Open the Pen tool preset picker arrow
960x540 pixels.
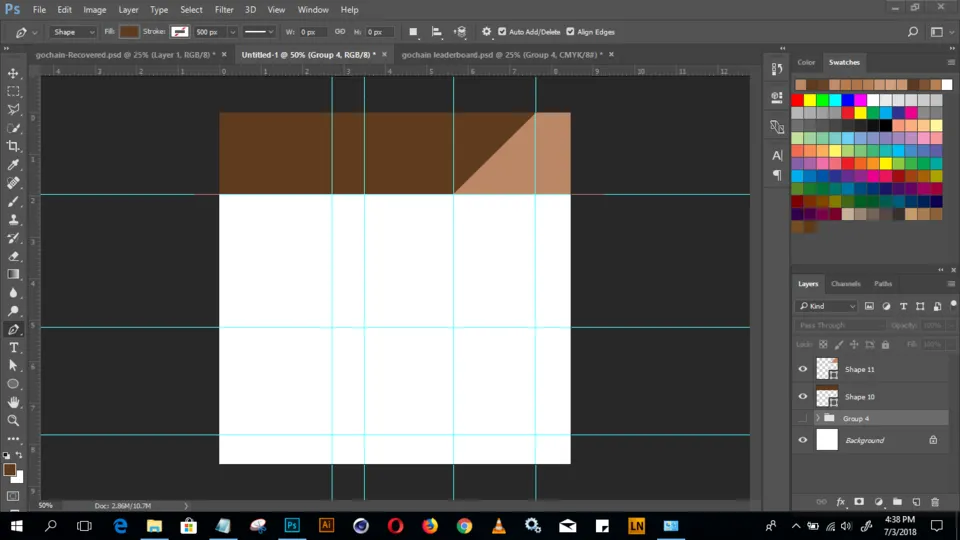[35, 32]
